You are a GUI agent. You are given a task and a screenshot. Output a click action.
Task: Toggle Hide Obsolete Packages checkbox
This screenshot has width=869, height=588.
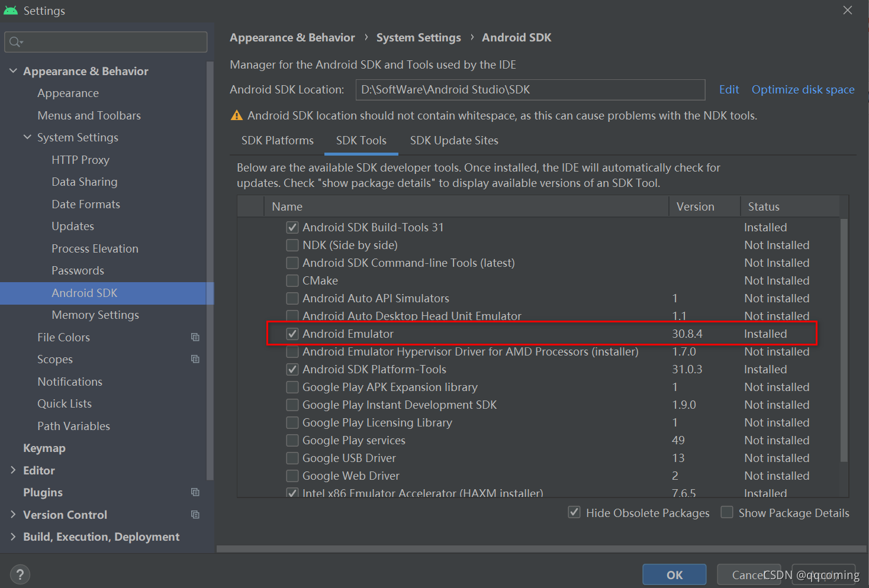point(574,512)
